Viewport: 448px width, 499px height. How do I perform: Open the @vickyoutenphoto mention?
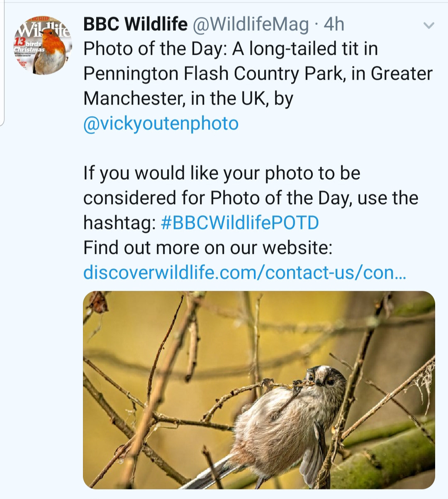point(161,123)
